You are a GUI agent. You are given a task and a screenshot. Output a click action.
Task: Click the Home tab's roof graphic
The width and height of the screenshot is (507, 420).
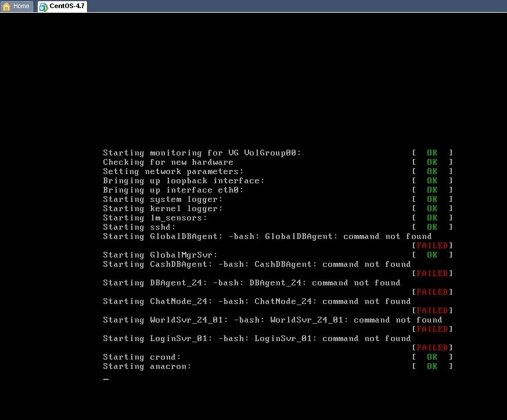(x=7, y=5)
